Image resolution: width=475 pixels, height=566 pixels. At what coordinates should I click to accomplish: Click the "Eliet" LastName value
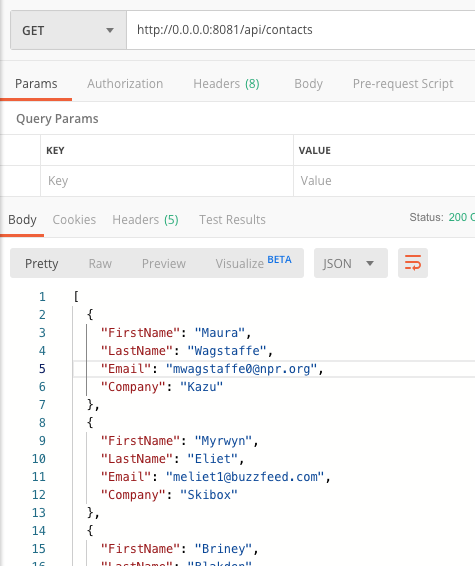(x=213, y=459)
